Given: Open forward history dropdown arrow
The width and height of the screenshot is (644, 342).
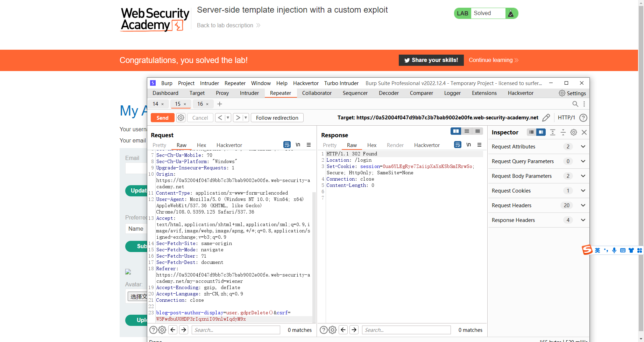Looking at the screenshot, I should [246, 118].
